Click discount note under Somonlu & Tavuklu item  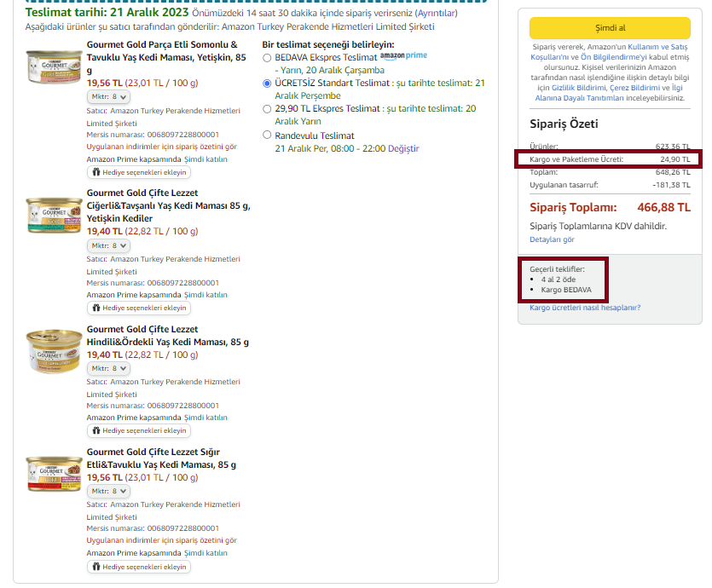point(162,147)
